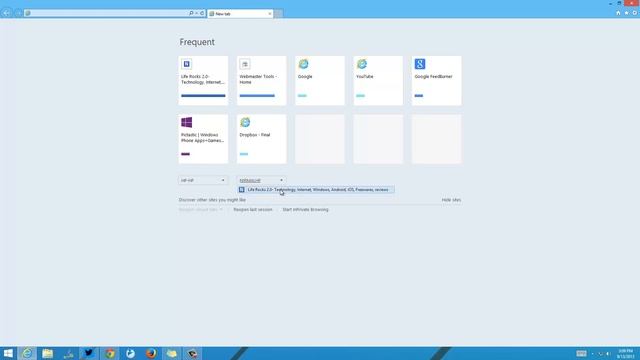The height and width of the screenshot is (360, 640).
Task: Open a blank new tab button
Action: pos(278,14)
